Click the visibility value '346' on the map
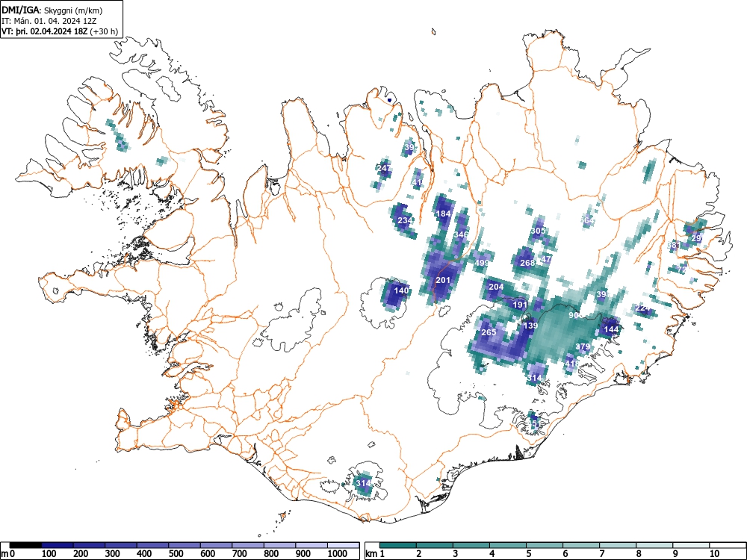The image size is (747, 560). click(461, 234)
